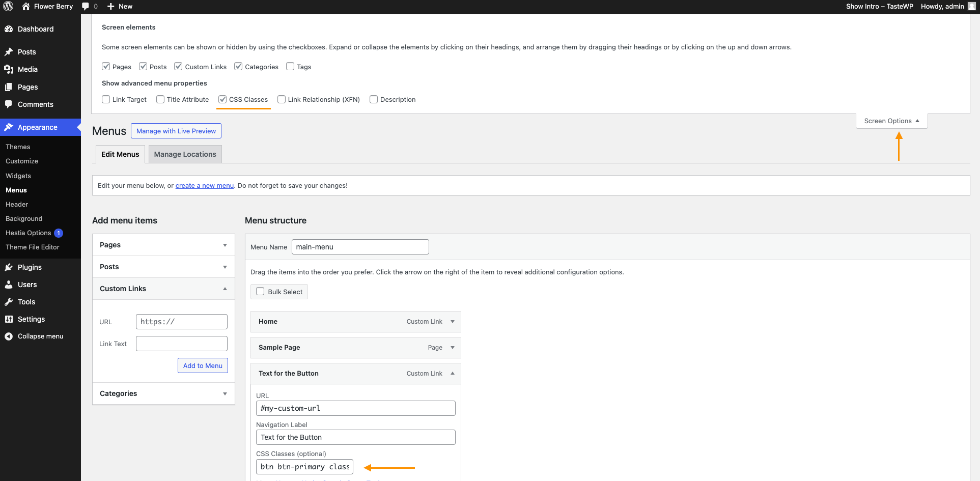Click the Plugins icon in sidebar

point(9,267)
